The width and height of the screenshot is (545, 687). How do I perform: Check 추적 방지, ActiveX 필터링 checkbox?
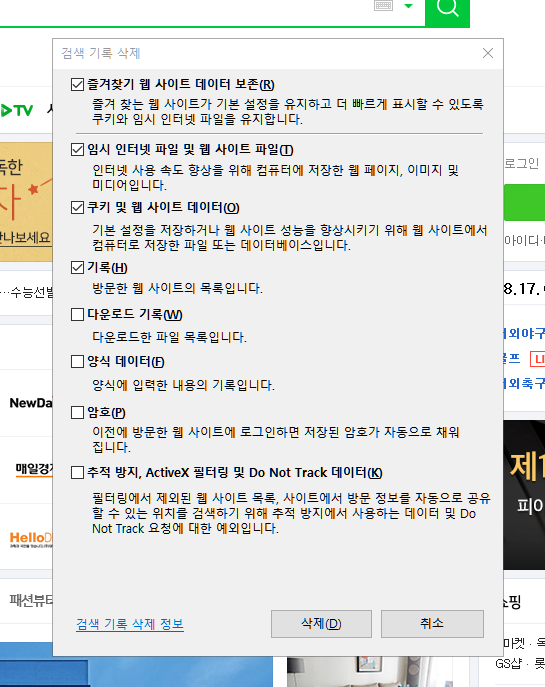coord(78,472)
